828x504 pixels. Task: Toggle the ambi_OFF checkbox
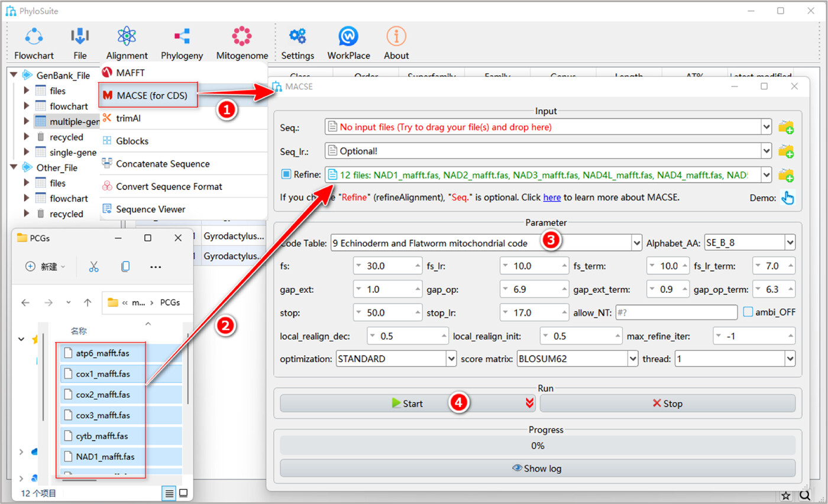coord(748,312)
